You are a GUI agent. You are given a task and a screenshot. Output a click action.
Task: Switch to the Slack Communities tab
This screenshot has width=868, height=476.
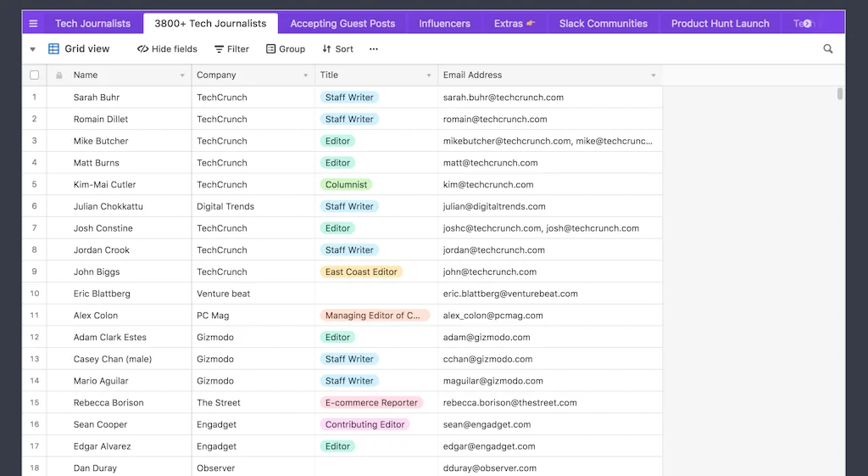coord(604,23)
